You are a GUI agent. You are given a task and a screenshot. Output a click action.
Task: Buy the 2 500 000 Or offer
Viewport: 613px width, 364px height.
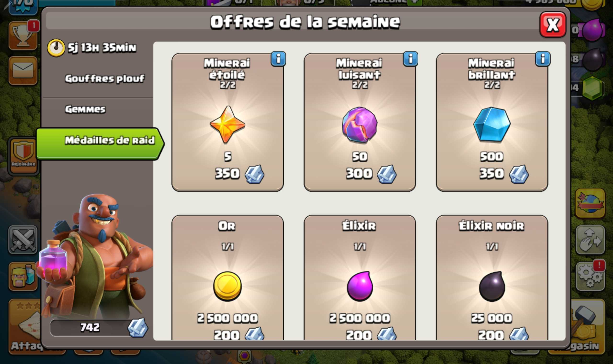point(228,278)
